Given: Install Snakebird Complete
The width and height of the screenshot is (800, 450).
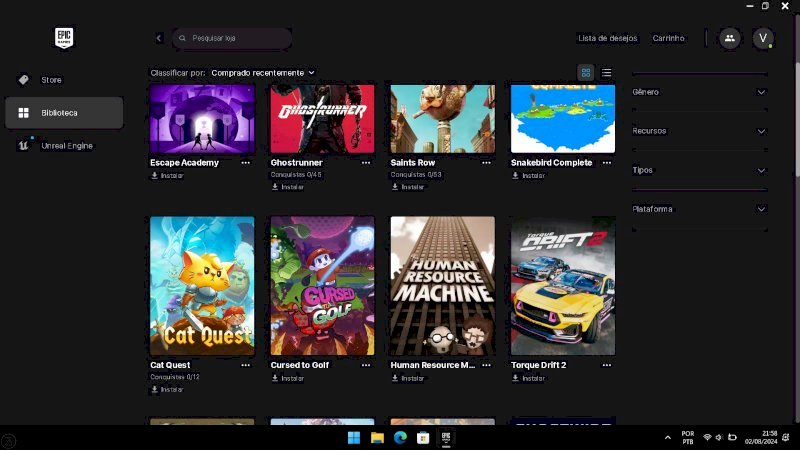Looking at the screenshot, I should click(x=529, y=176).
